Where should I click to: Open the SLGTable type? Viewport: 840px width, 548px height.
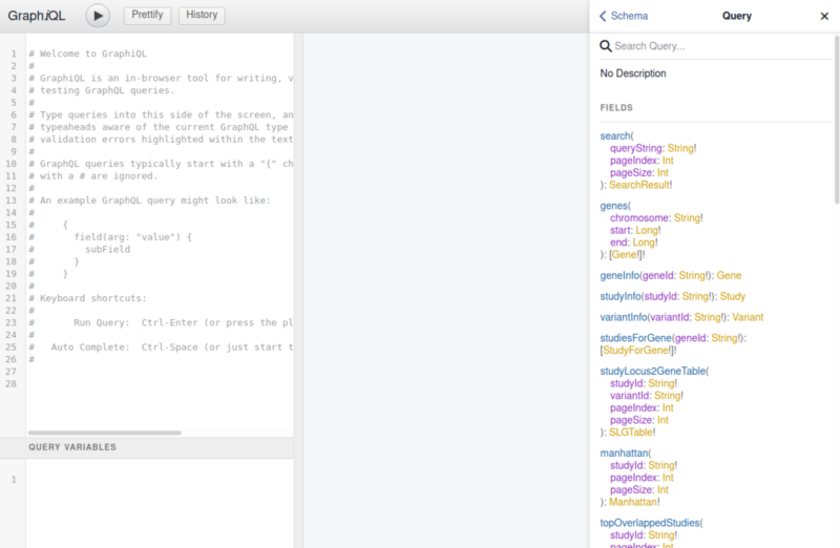[x=631, y=432]
